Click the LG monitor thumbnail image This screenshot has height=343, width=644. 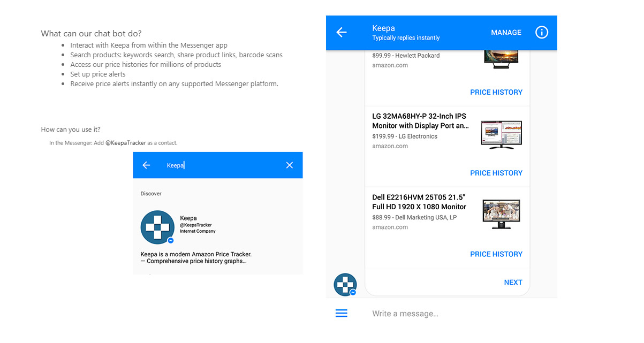tap(502, 134)
